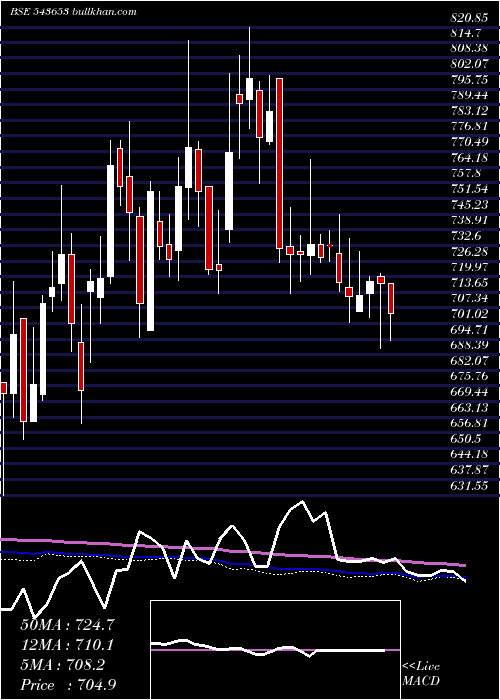Select the 820.85 price axis label
The height and width of the screenshot is (700, 500).
(468, 18)
